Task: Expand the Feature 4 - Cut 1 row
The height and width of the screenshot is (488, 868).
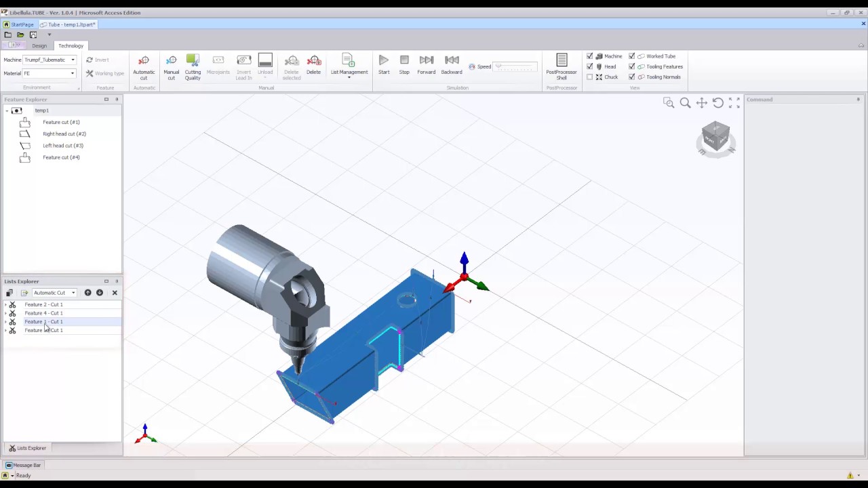Action: pos(6,313)
